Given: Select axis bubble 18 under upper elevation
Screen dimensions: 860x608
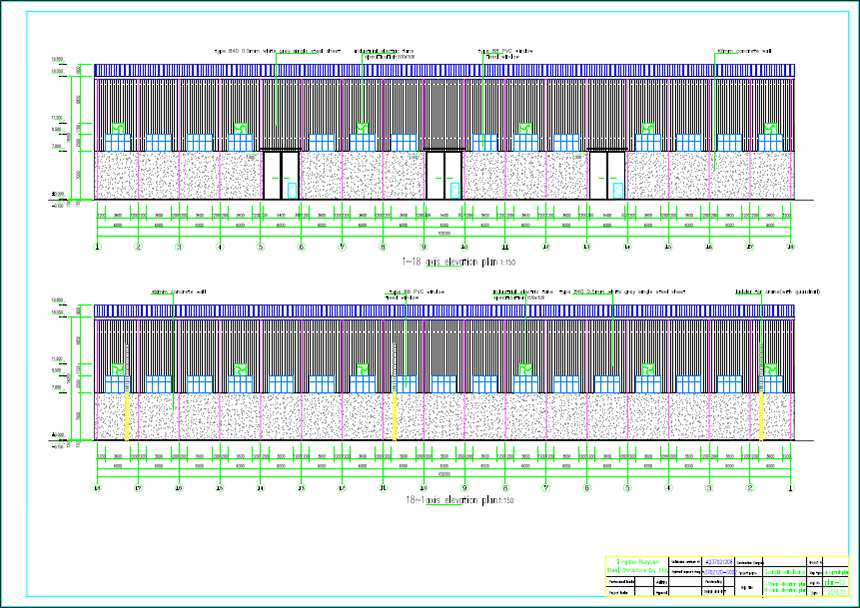Looking at the screenshot, I should click(790, 246).
